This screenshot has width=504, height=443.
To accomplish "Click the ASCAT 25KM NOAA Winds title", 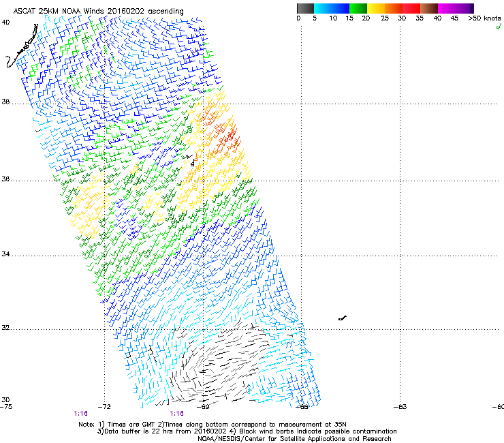I will (x=98, y=12).
